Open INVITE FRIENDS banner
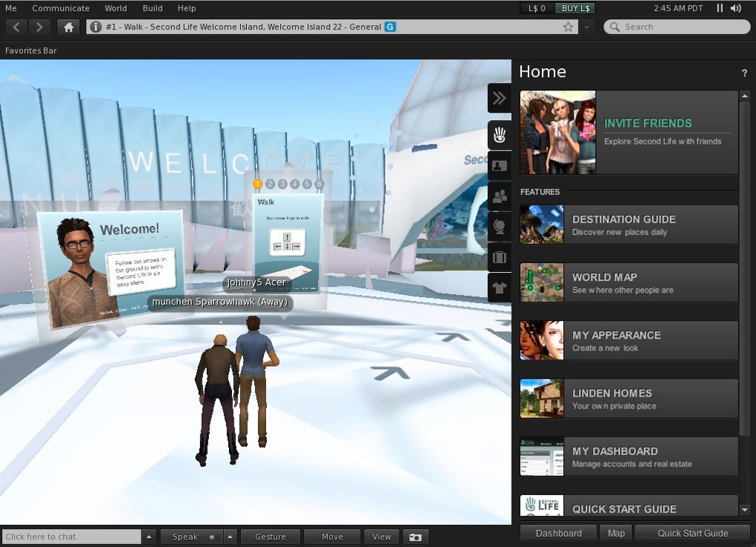 click(629, 132)
